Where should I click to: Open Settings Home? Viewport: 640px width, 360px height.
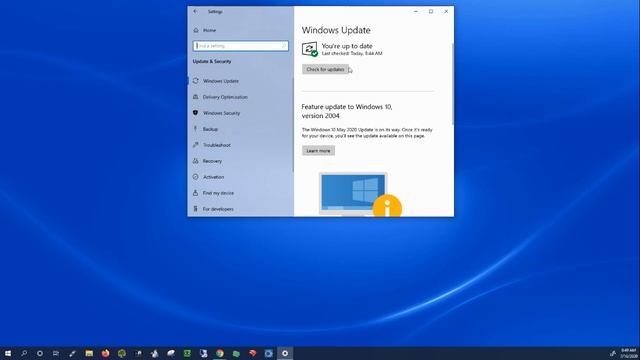pos(209,30)
